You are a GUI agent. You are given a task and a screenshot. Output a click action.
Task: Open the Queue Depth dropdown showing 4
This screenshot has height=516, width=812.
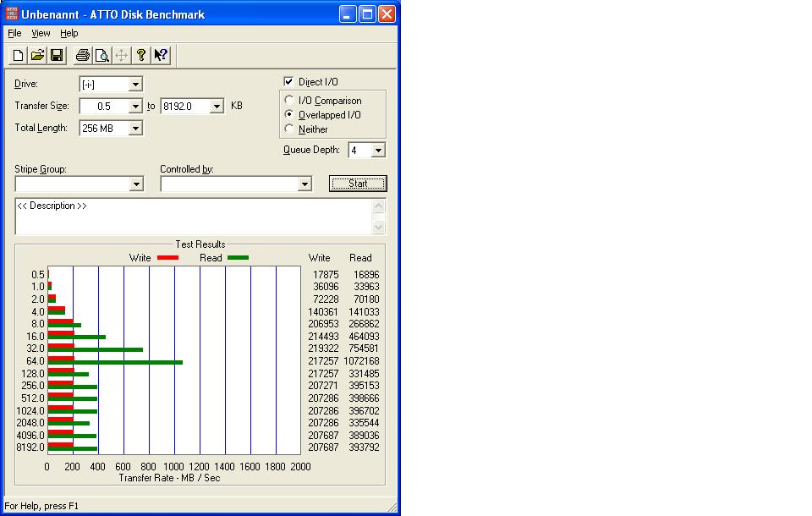(x=379, y=151)
